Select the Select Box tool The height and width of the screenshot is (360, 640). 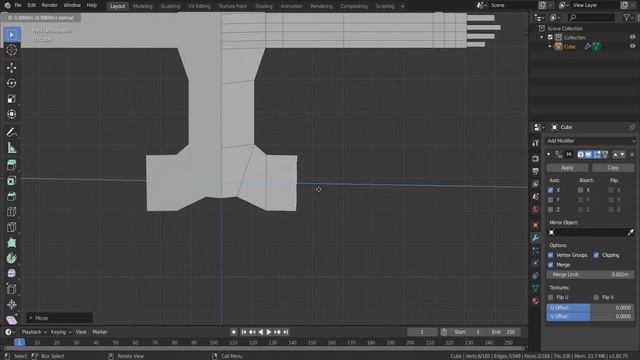[11, 35]
